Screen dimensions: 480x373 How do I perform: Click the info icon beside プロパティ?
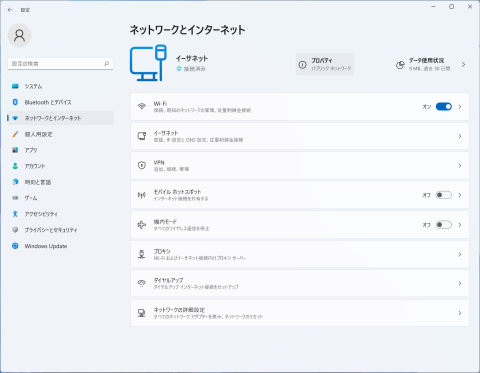coord(302,65)
